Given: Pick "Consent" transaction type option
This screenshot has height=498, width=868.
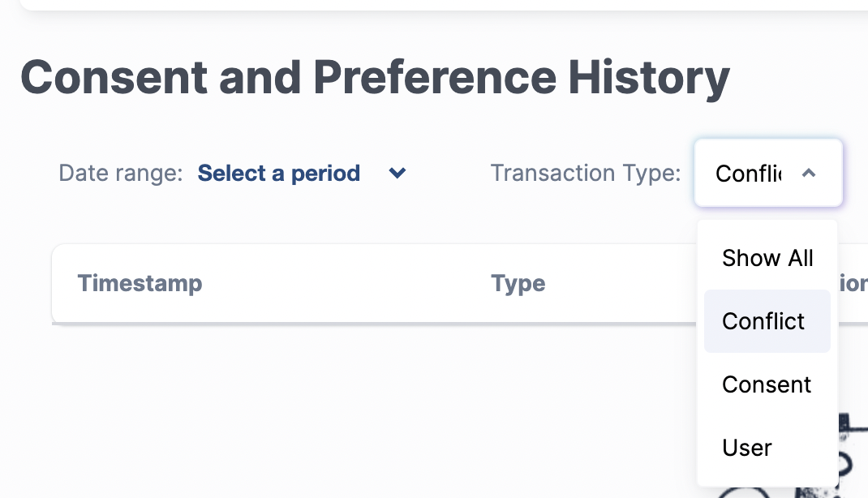Looking at the screenshot, I should click(x=767, y=384).
